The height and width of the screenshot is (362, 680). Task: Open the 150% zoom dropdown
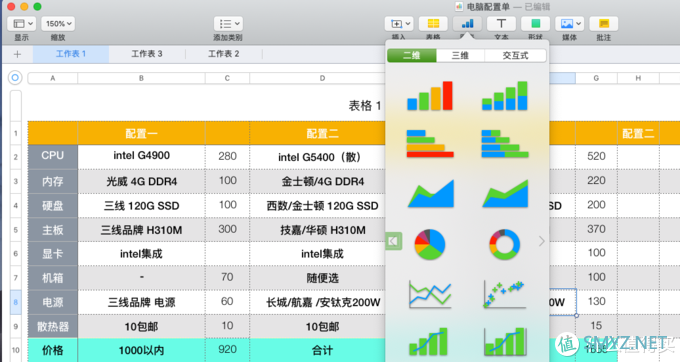[x=58, y=24]
